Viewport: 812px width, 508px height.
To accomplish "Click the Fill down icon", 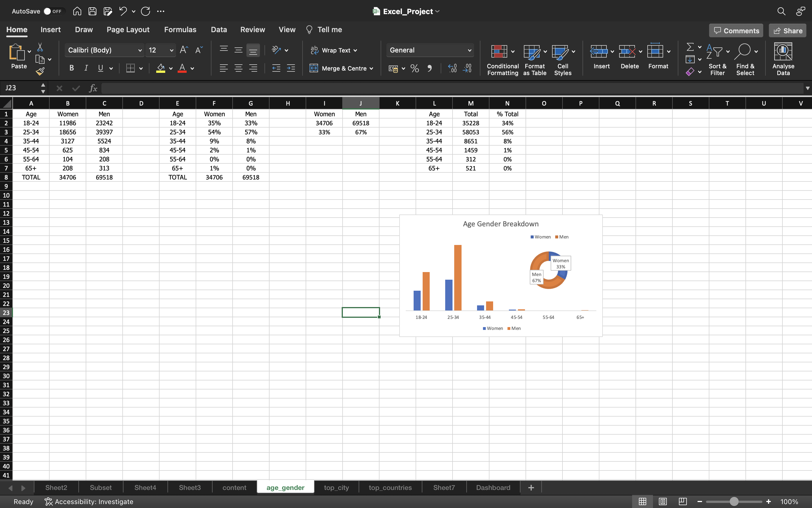I will pos(690,60).
